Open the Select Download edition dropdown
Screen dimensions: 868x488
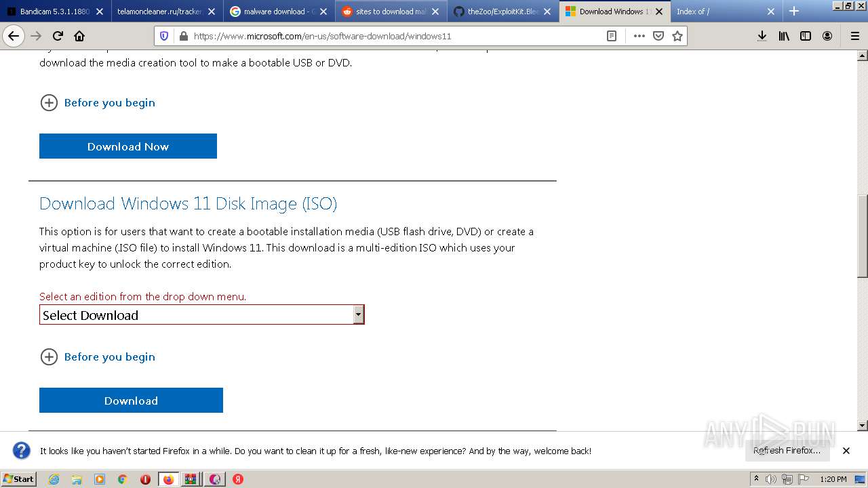[x=202, y=314]
